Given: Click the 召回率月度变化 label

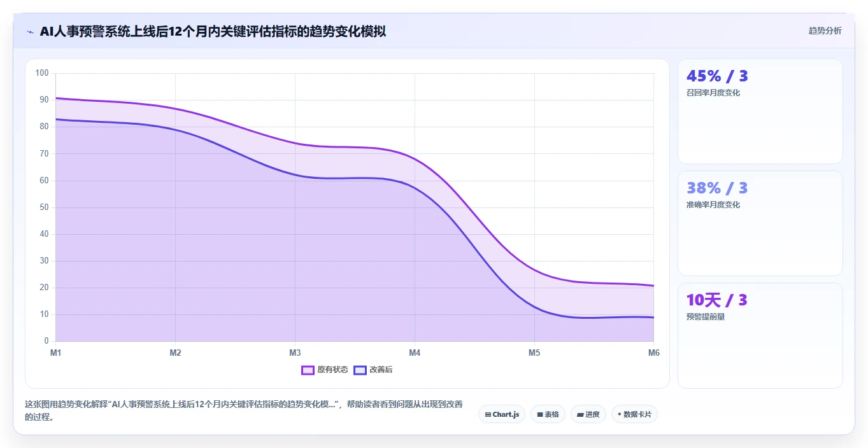Looking at the screenshot, I should pos(713,93).
